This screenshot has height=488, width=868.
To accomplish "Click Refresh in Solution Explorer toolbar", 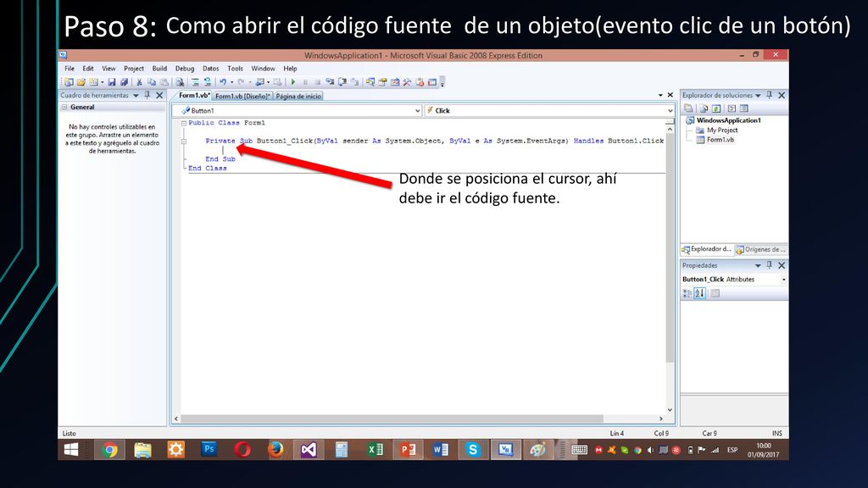I will 716,108.
